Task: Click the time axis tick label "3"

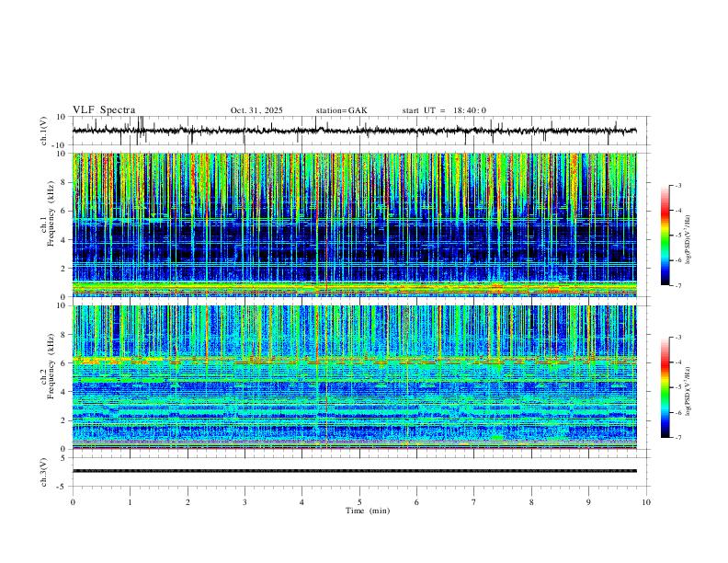Action: pyautogui.click(x=245, y=502)
